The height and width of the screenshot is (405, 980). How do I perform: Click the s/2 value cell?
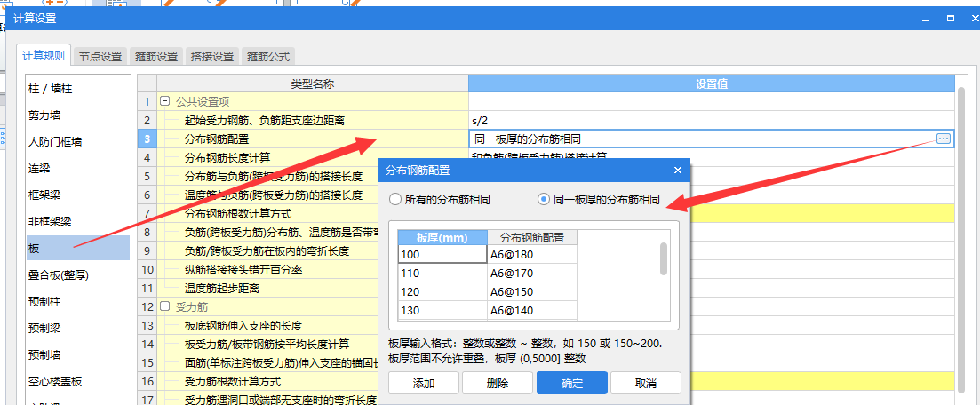click(712, 120)
